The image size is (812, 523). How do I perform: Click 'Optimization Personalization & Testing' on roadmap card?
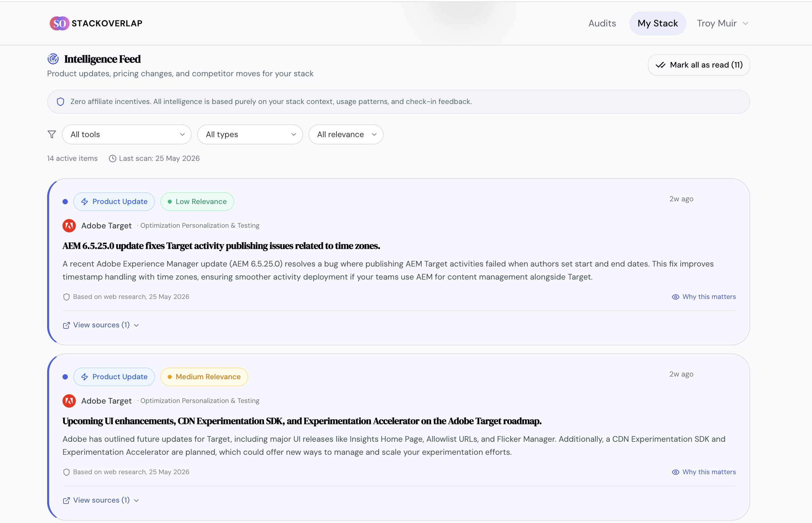[200, 401]
